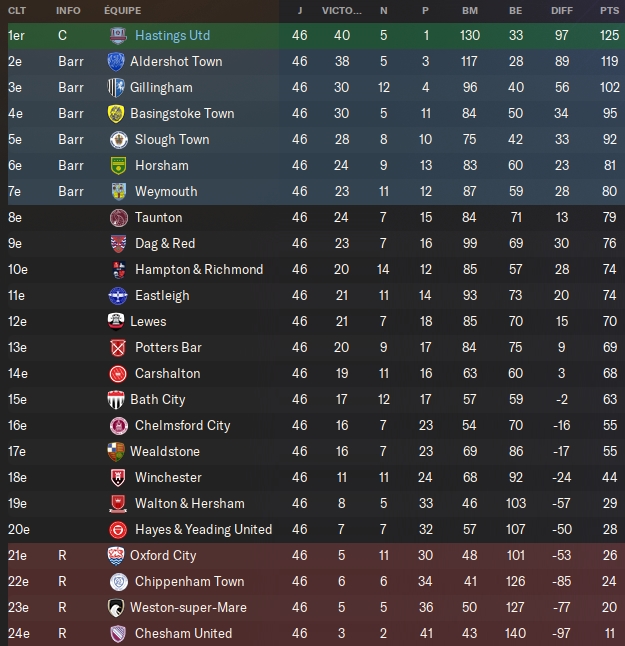Click the Bath City club crest
The width and height of the screenshot is (625, 646).
pyautogui.click(x=116, y=399)
